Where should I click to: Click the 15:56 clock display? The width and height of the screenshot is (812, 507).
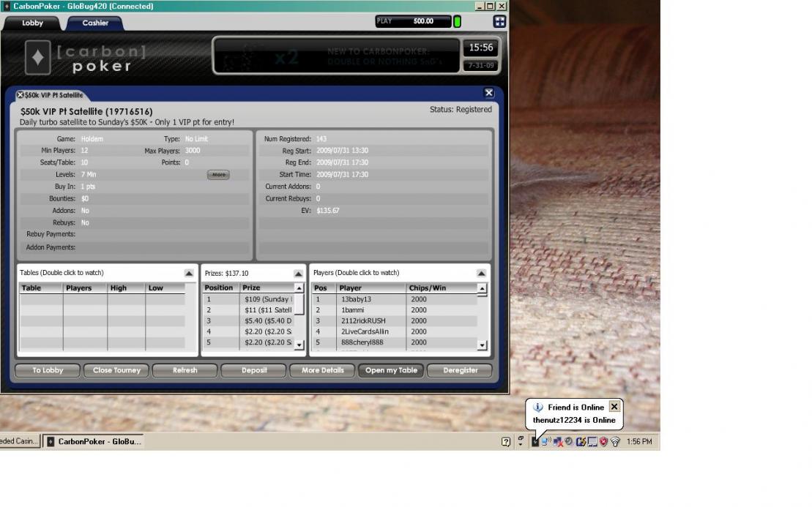click(480, 48)
